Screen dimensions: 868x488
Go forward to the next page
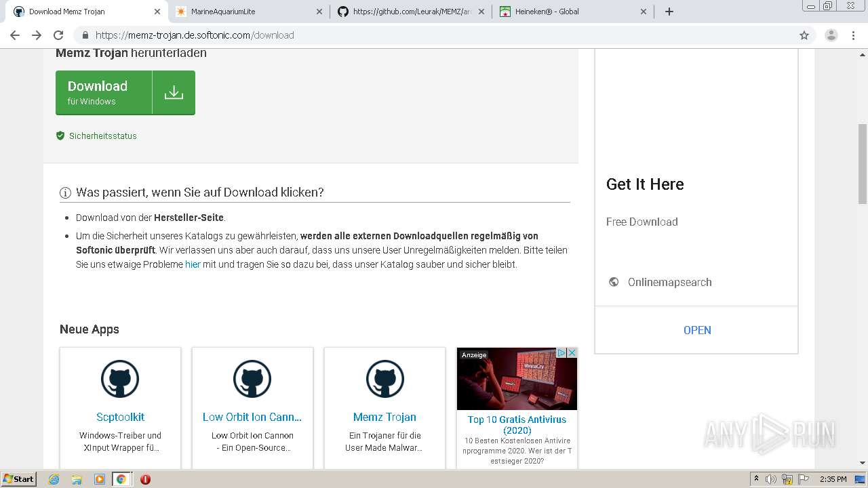37,35
